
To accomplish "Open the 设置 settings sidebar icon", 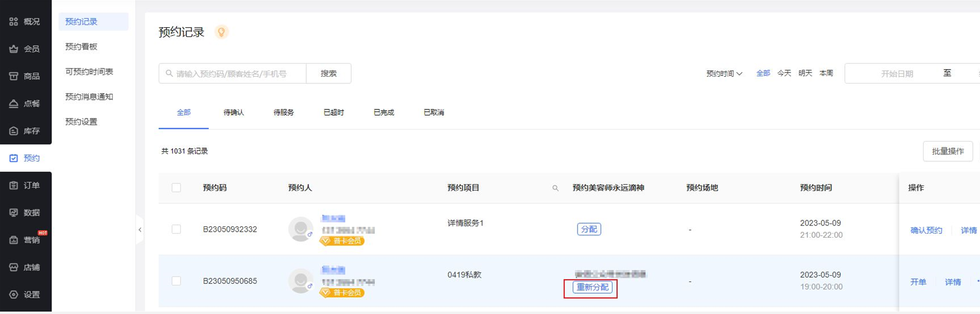I will tap(13, 294).
